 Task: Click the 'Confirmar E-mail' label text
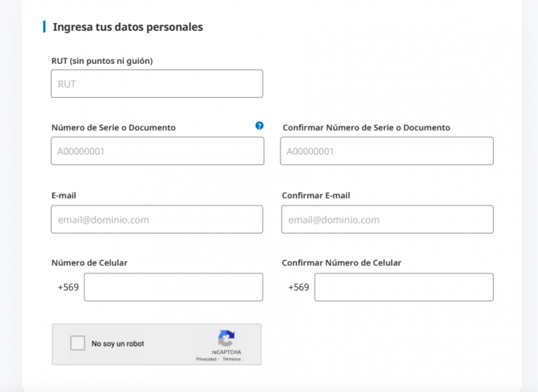[316, 195]
